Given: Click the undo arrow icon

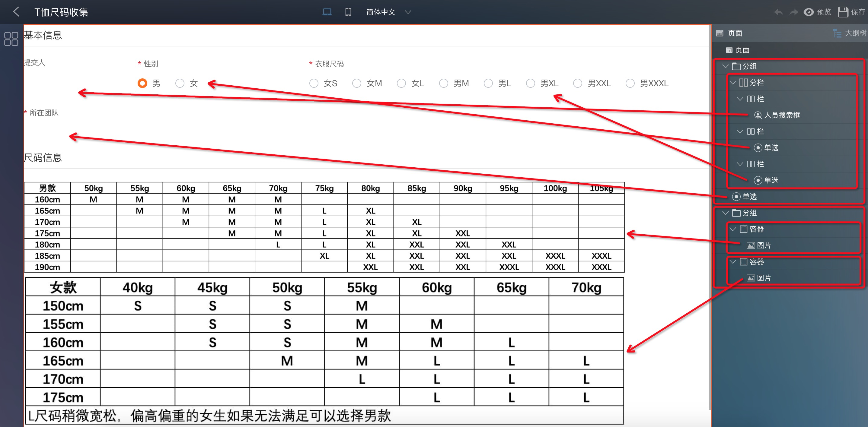Looking at the screenshot, I should (778, 12).
